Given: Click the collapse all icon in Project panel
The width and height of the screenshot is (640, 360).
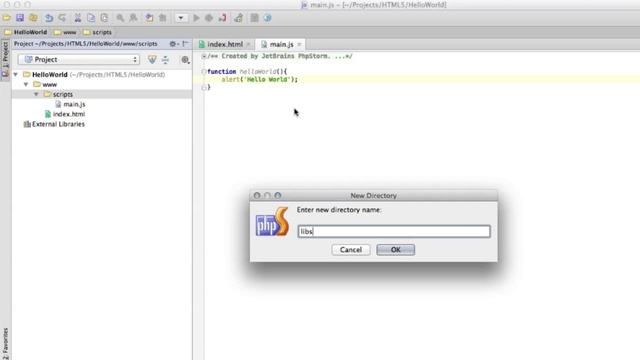Looking at the screenshot, I should [x=165, y=60].
